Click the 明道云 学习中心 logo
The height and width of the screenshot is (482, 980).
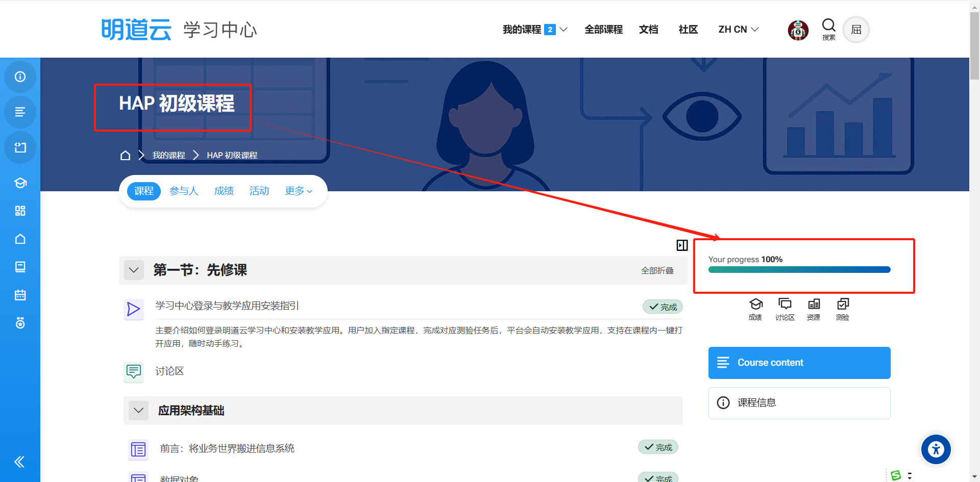click(179, 30)
